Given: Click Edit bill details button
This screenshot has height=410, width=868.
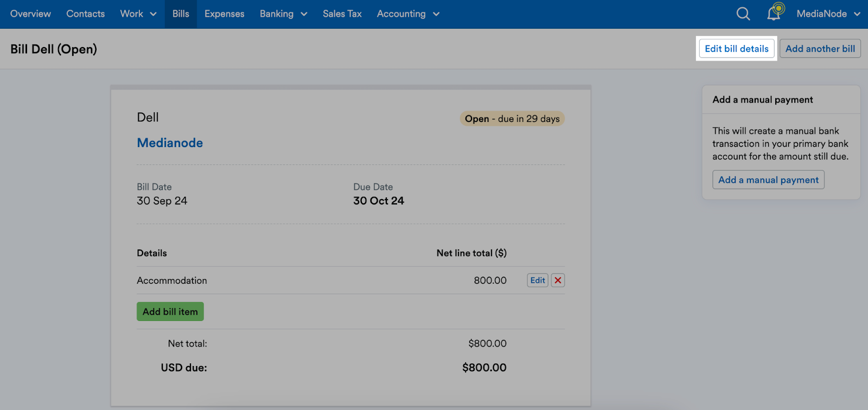Looking at the screenshot, I should coord(737,49).
